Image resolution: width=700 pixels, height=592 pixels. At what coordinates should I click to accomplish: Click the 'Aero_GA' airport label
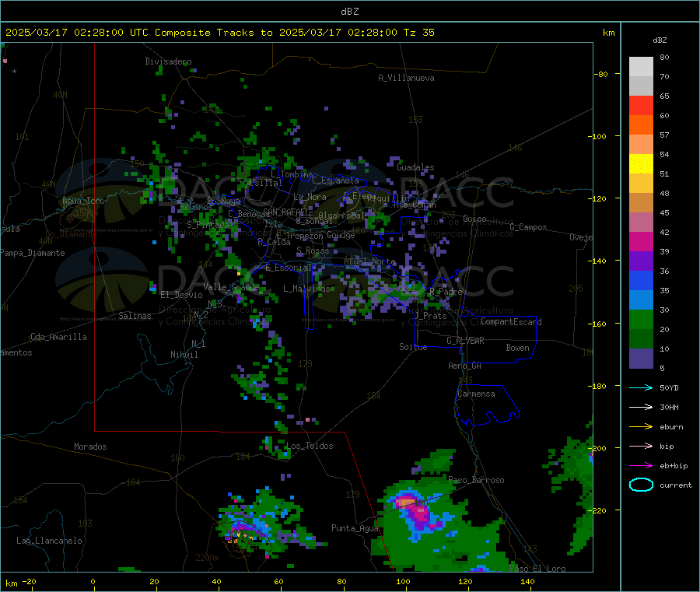(464, 366)
